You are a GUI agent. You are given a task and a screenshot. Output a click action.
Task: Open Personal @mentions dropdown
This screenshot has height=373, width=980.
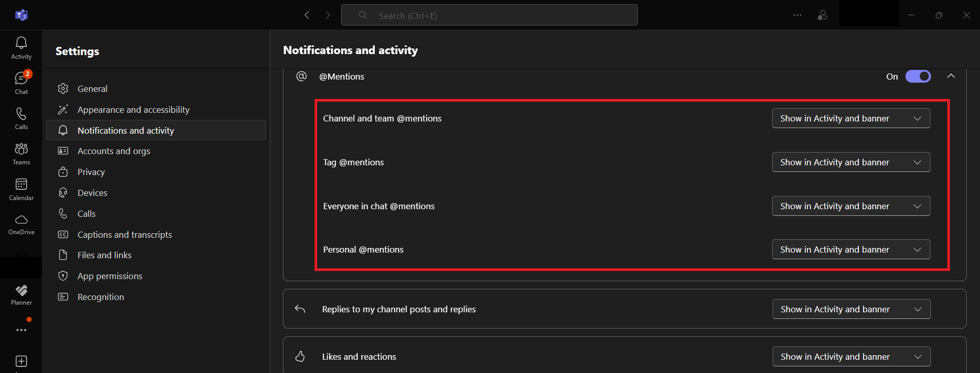point(851,249)
